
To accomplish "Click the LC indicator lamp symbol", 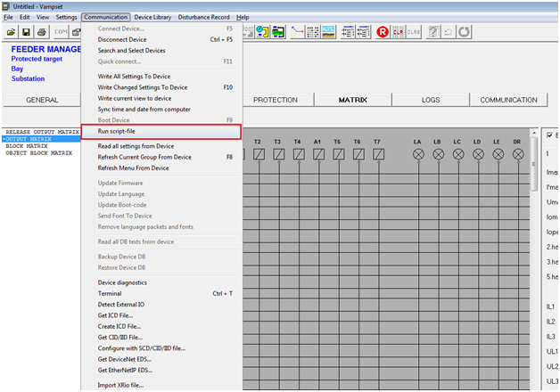I will (458, 154).
